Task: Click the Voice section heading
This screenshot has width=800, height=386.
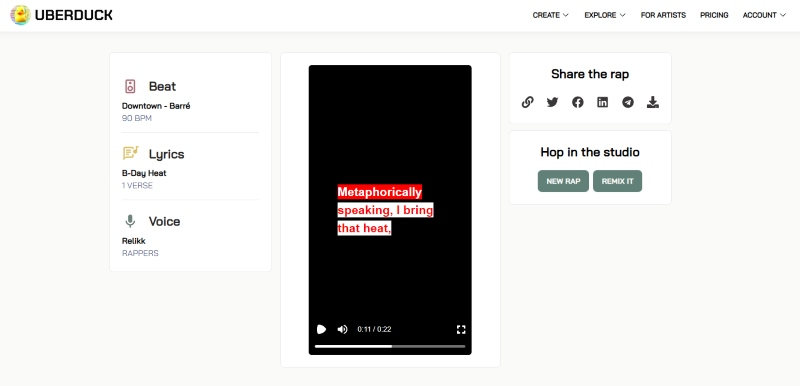Action: tap(164, 221)
